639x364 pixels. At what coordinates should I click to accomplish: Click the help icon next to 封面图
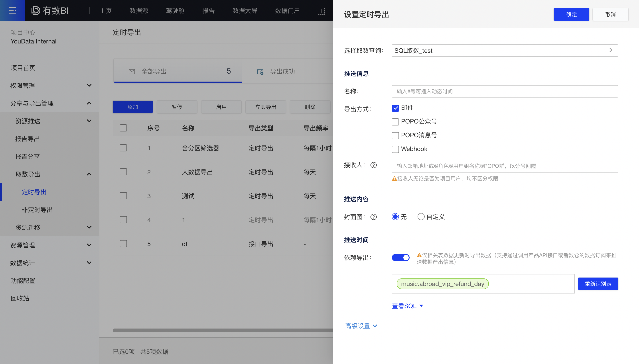pos(373,217)
